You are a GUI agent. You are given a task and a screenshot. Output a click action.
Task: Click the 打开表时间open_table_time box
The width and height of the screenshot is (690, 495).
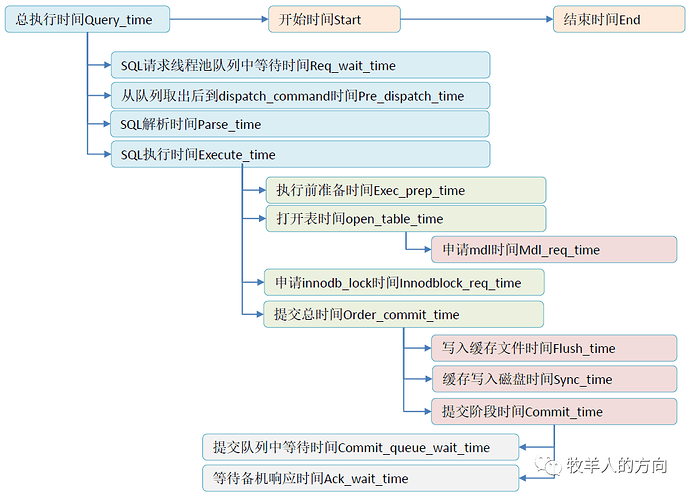pos(405,219)
